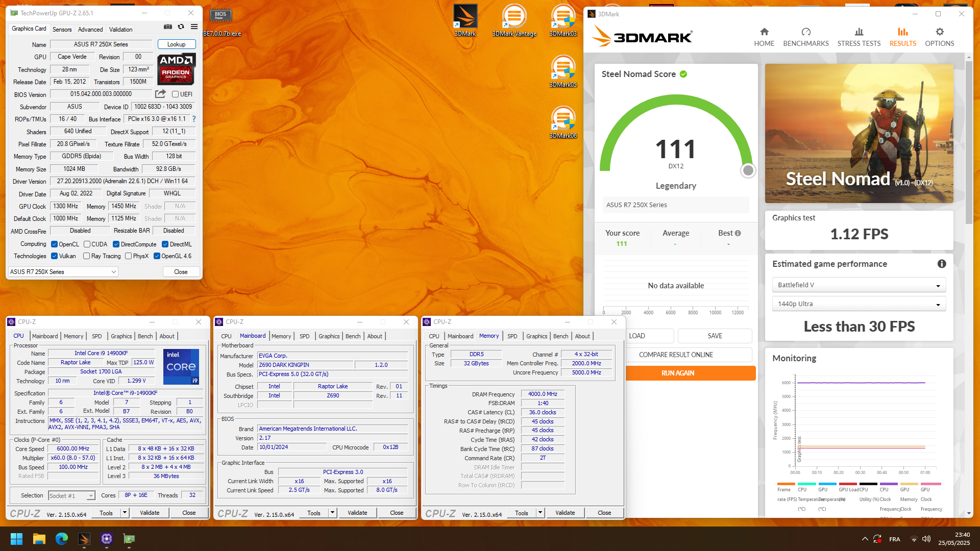Toggle the OpenCL checkbox
This screenshot has height=551, width=980.
coord(54,244)
